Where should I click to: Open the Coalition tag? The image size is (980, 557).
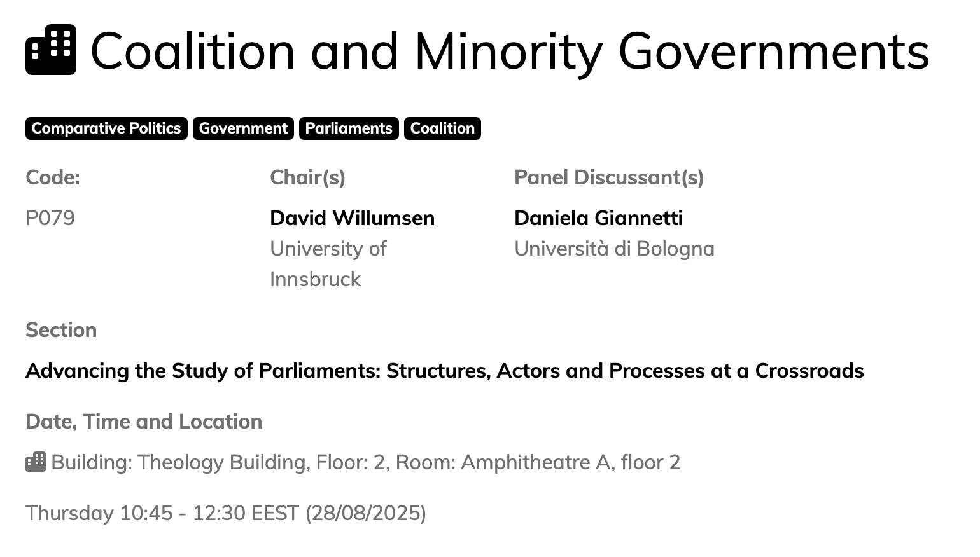click(442, 128)
